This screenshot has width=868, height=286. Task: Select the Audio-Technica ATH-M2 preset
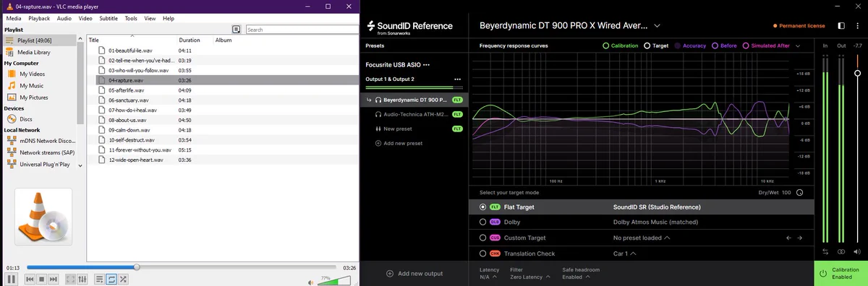point(414,114)
